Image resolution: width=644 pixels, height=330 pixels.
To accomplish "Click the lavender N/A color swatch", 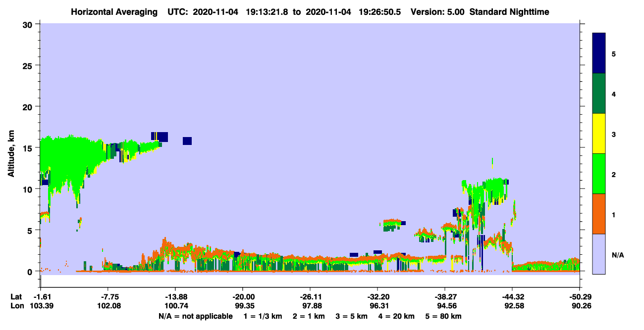I will click(x=599, y=254).
